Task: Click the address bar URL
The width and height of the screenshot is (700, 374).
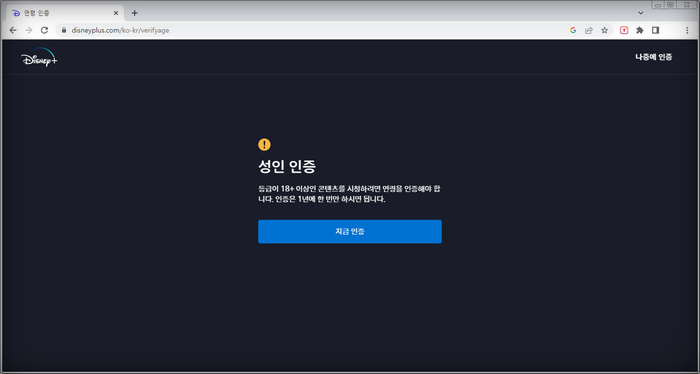Action: coord(120,30)
